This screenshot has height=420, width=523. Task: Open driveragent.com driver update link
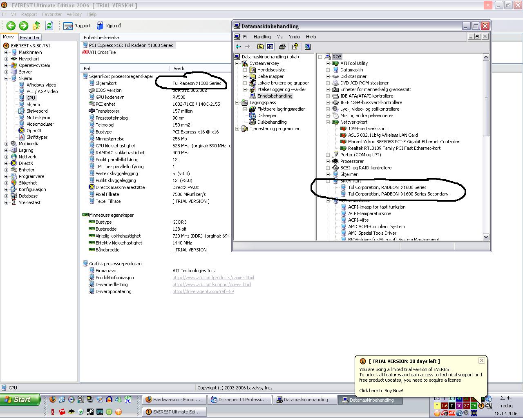pos(203,291)
